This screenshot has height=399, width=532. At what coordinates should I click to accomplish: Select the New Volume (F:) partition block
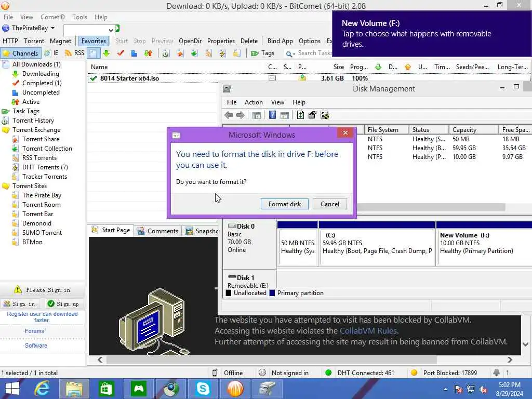[x=484, y=243]
